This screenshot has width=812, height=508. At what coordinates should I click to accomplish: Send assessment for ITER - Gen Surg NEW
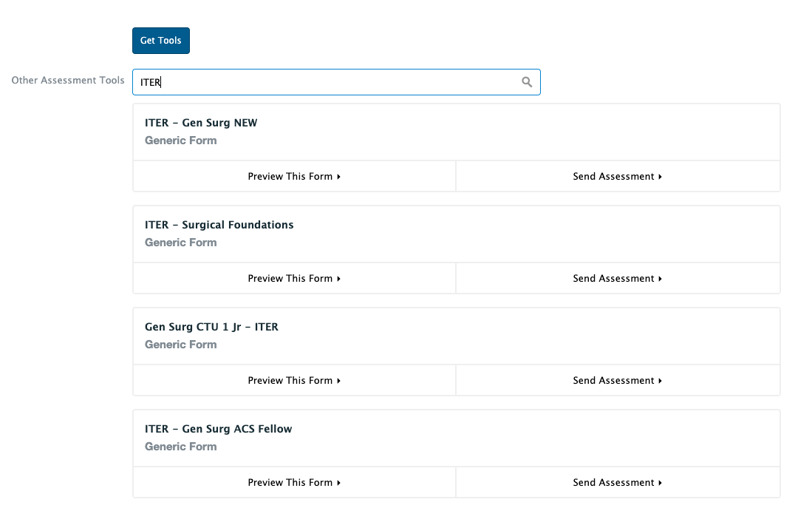(x=618, y=176)
